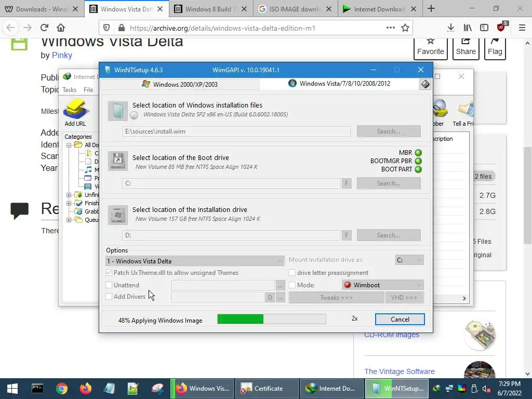Click the Boot drive C: path field
The height and width of the screenshot is (399, 532).
(231, 183)
